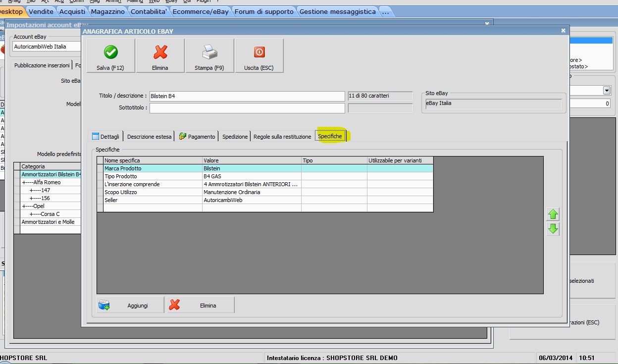The width and height of the screenshot is (618, 364).
Task: Click the Account eBay field in background window
Action: (x=47, y=47)
